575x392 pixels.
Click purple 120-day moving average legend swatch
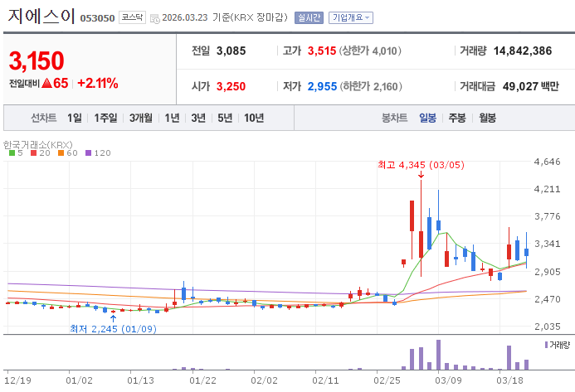(88, 153)
